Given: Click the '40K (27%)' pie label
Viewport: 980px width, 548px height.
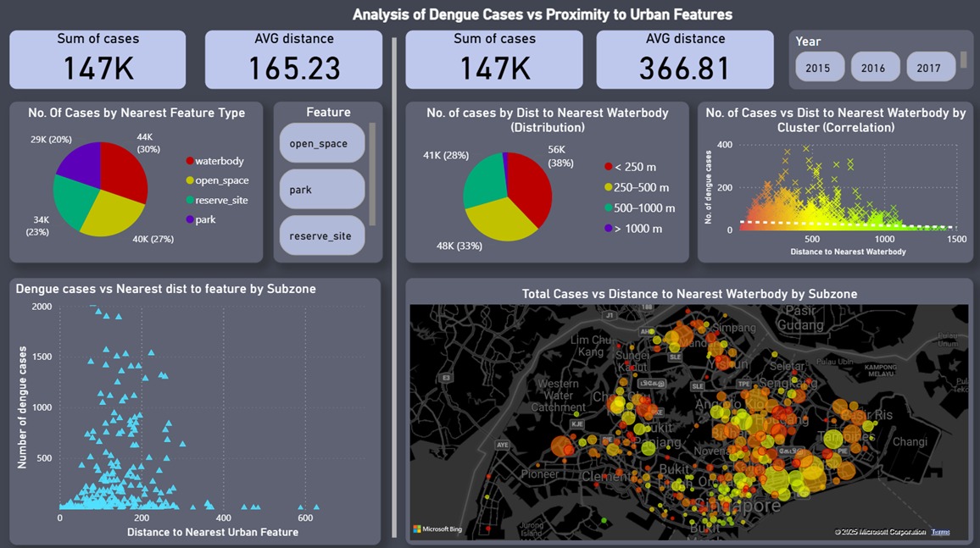Looking at the screenshot, I should pos(153,239).
